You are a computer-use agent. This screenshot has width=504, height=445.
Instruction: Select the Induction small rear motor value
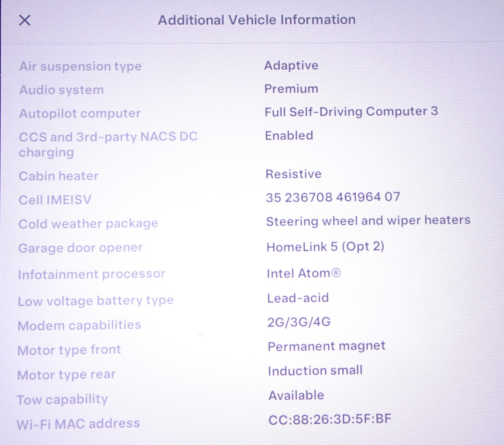click(x=315, y=371)
